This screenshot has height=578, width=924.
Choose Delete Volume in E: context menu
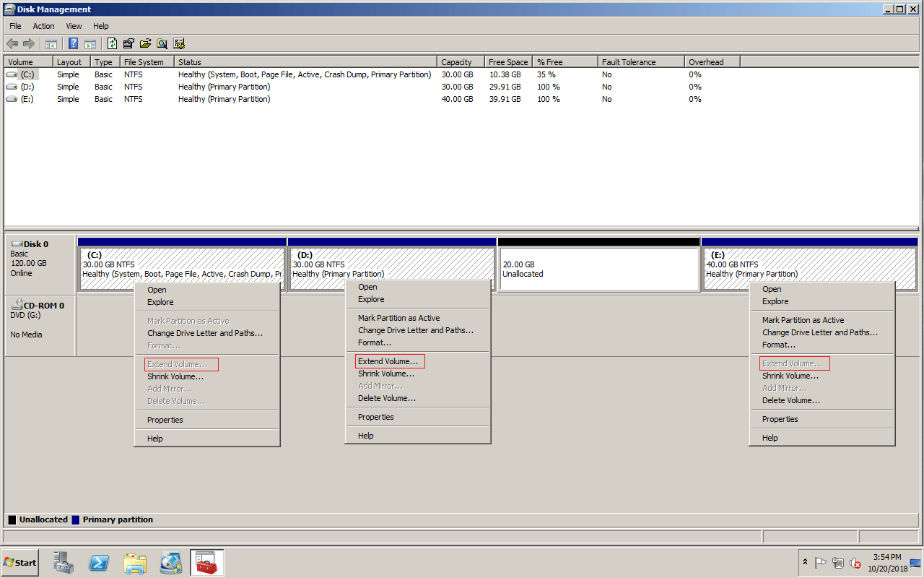(821, 400)
